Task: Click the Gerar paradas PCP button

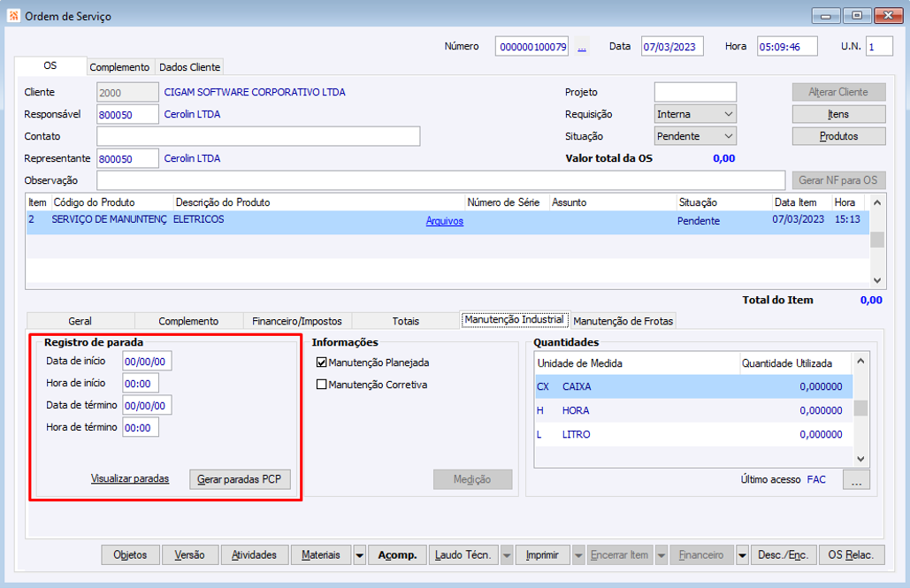Action: coord(240,479)
